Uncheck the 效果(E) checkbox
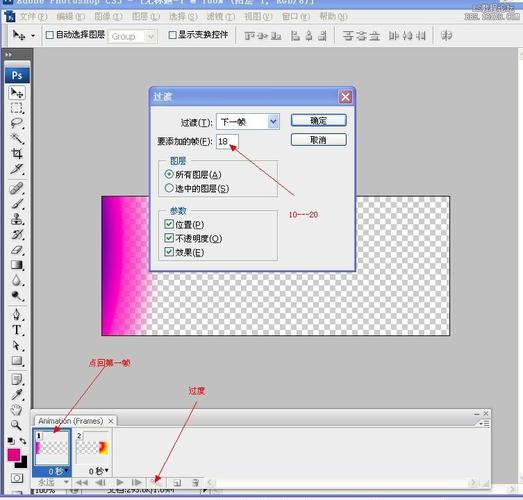523x500 pixels. coord(169,252)
